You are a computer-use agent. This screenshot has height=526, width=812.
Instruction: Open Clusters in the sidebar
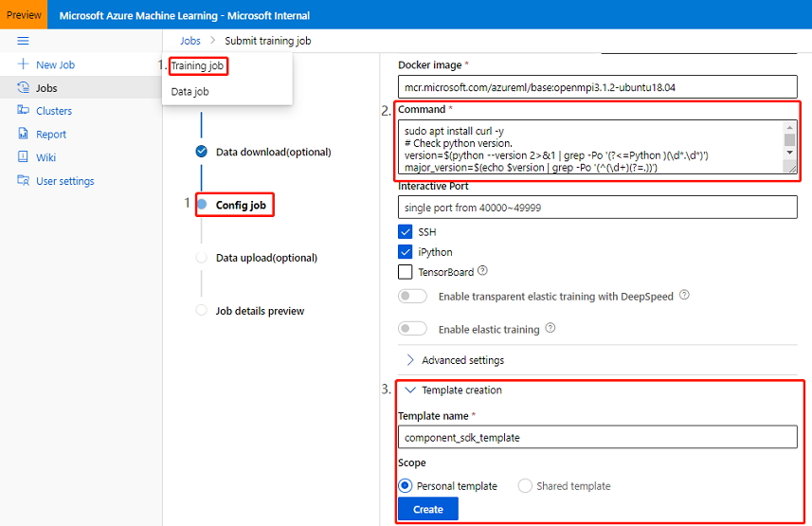[x=54, y=111]
